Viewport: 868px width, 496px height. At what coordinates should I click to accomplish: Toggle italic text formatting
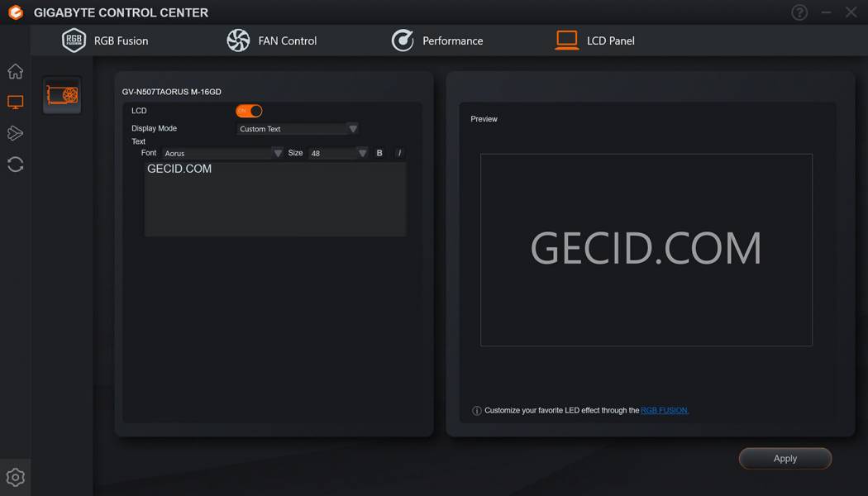(399, 153)
